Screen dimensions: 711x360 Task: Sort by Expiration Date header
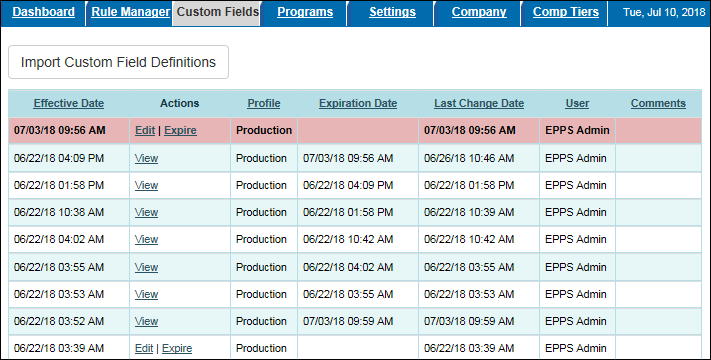pyautogui.click(x=358, y=103)
